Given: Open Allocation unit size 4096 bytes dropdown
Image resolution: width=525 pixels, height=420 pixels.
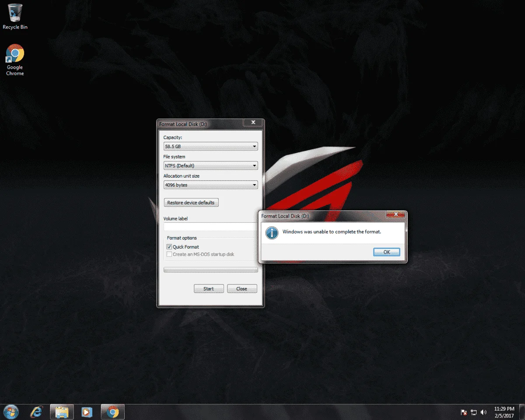Looking at the screenshot, I should 210,185.
